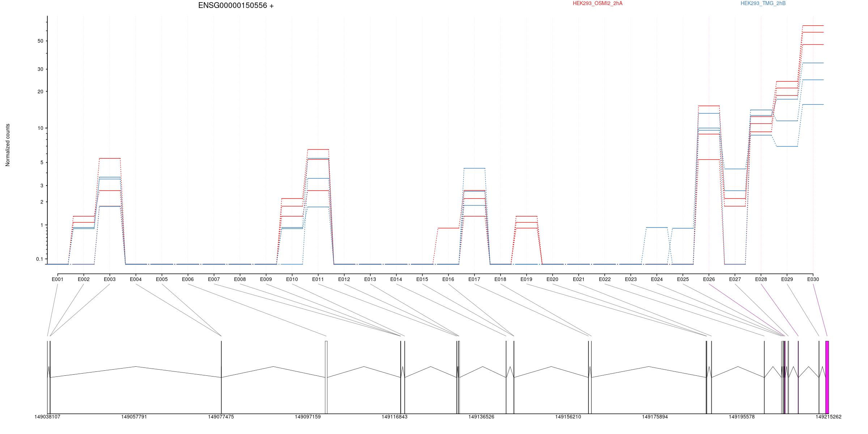Click exon label E017

(474, 279)
